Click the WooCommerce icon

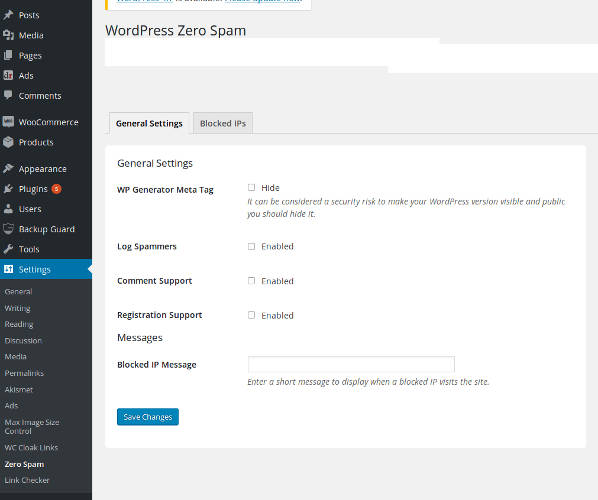pos(8,122)
